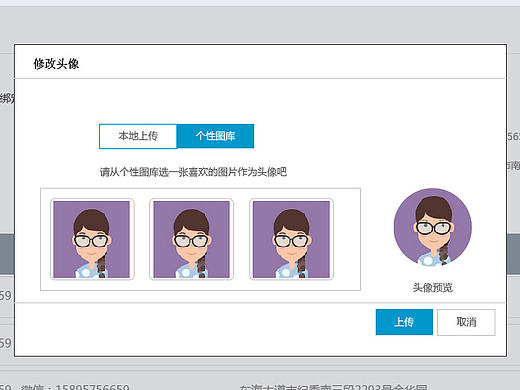Select the 个性图库 tab
520x390 pixels.
(x=215, y=136)
